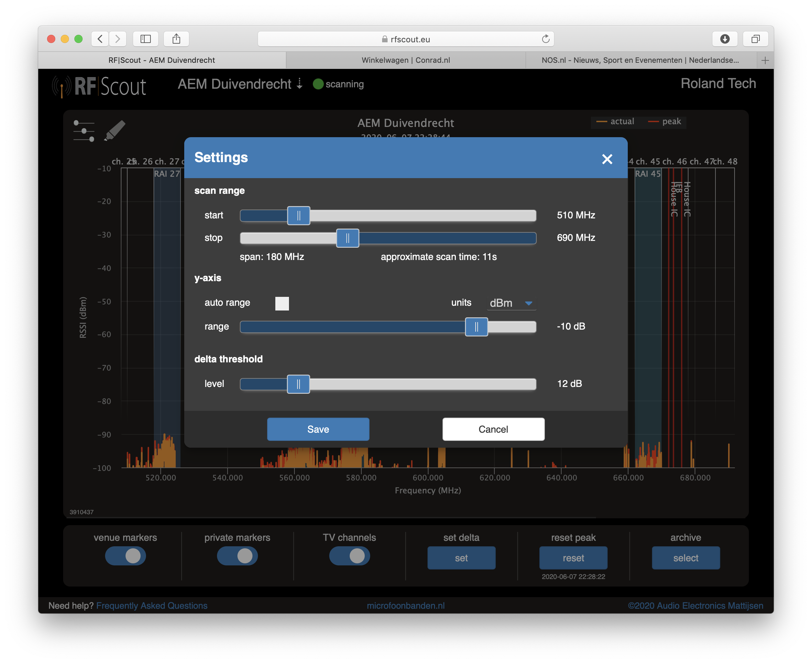Switch to NOS.nl Nieuws tab
Screen dimensions: 812x664
[641, 60]
